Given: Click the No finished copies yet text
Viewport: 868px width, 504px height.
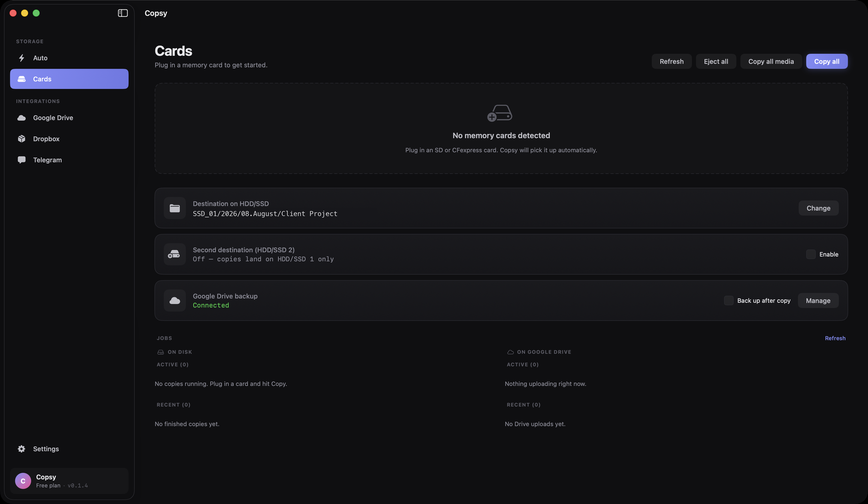Looking at the screenshot, I should (187, 424).
